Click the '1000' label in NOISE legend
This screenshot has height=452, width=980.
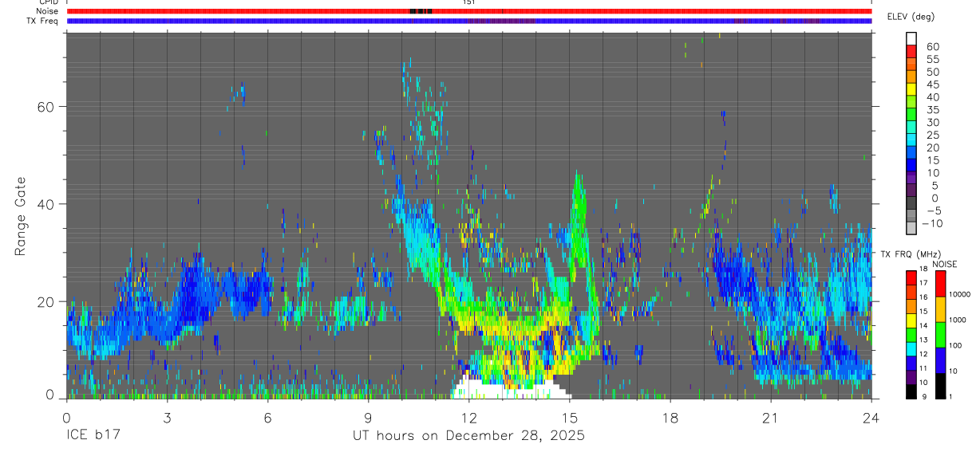(x=958, y=320)
